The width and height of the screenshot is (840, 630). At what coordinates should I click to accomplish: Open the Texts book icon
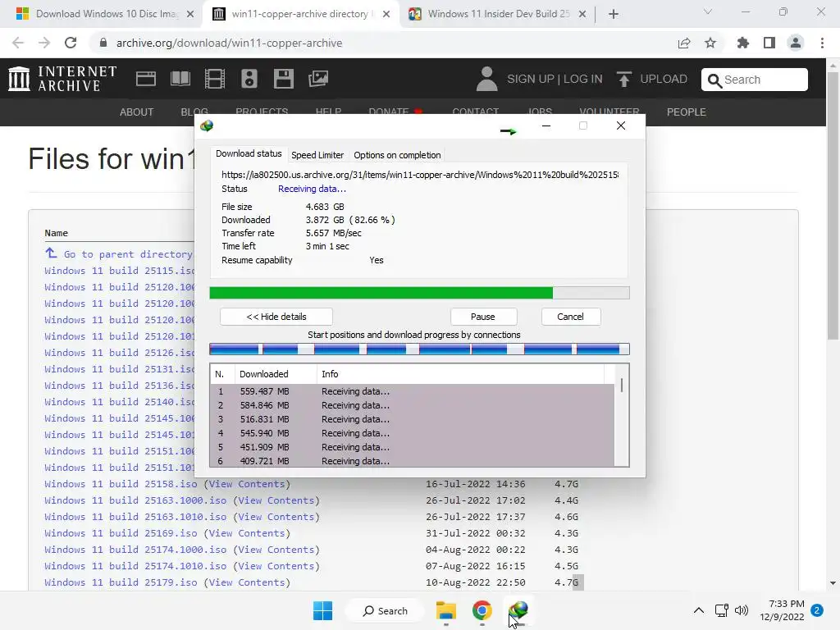tap(180, 79)
